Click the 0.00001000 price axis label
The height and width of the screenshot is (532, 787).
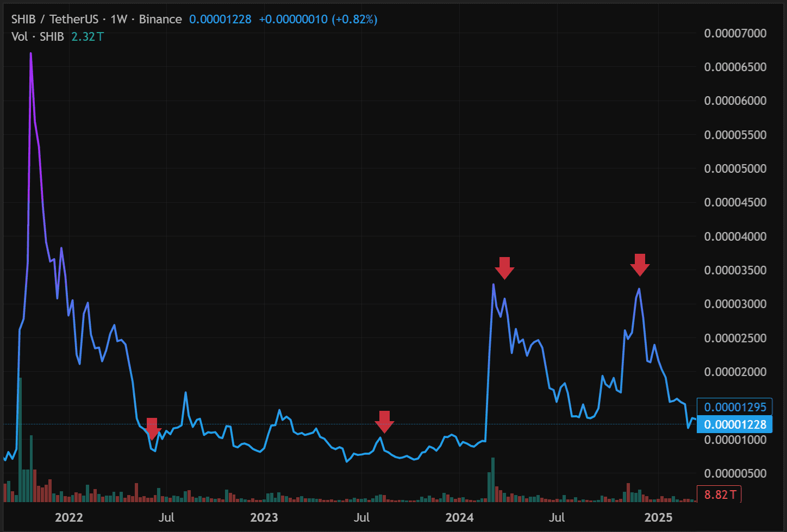pyautogui.click(x=735, y=440)
